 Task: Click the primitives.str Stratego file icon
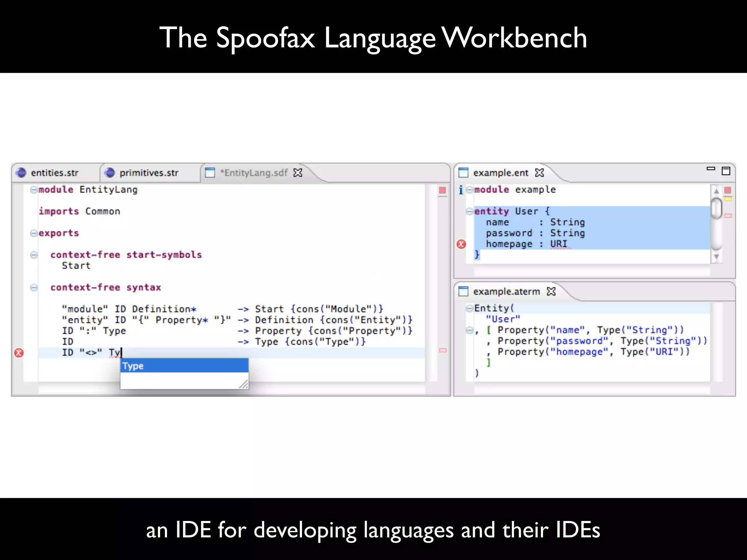click(110, 173)
